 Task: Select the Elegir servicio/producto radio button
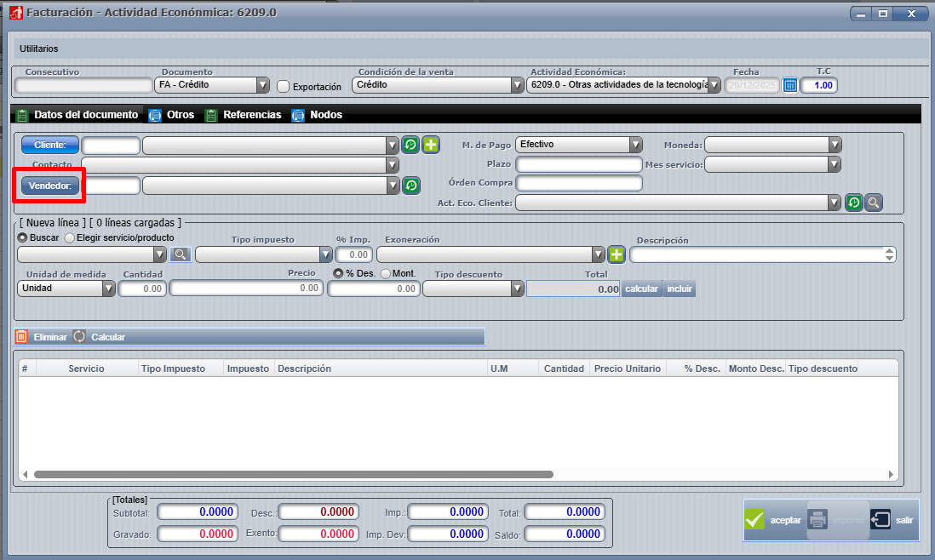click(x=69, y=238)
